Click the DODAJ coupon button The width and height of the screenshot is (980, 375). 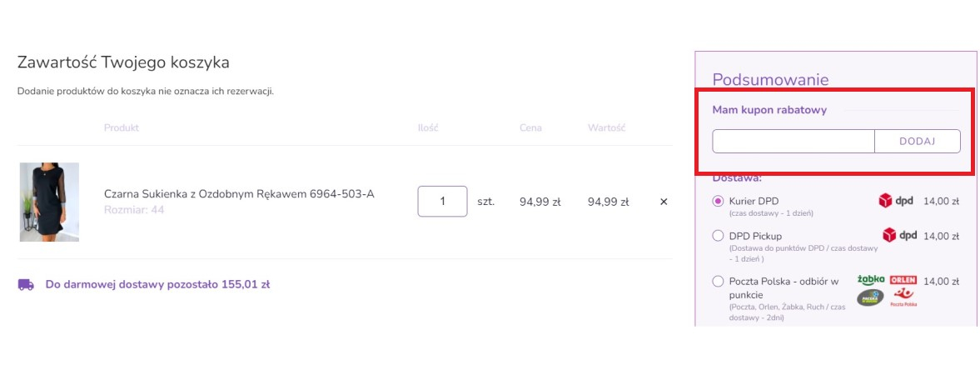918,141
